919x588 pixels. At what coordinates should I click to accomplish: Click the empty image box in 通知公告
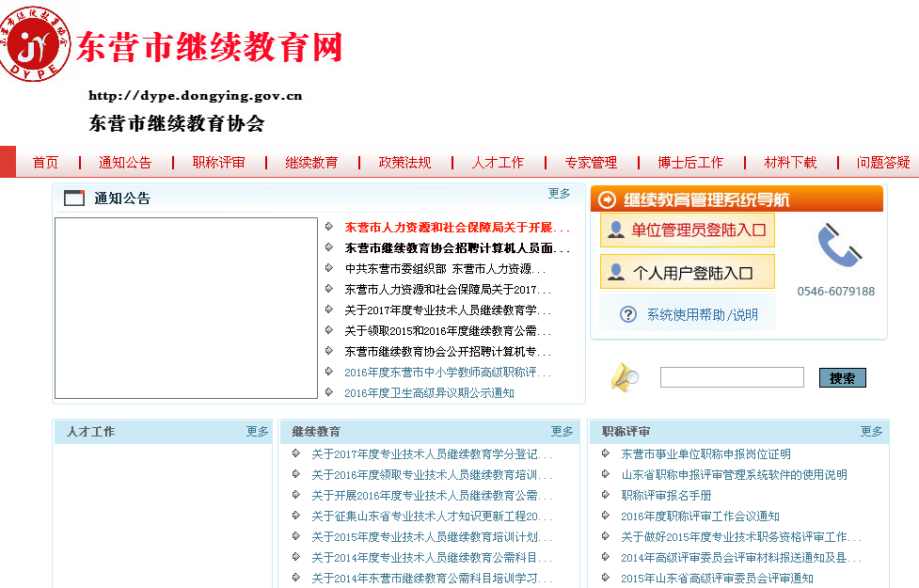tap(186, 309)
